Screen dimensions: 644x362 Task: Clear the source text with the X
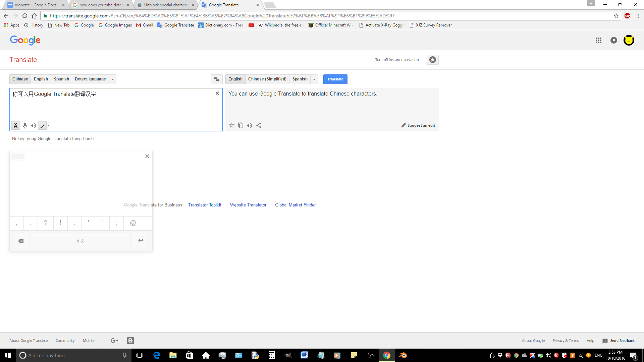pyautogui.click(x=217, y=93)
